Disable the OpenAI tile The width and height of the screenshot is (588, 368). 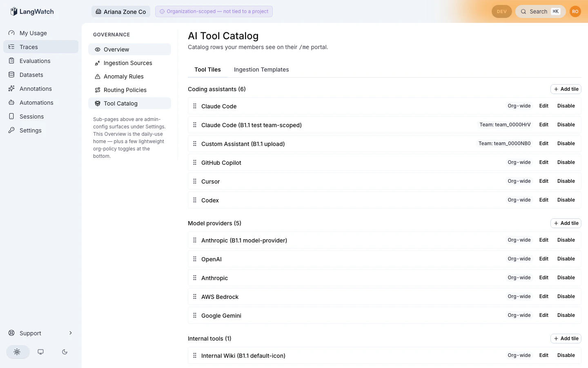(566, 259)
